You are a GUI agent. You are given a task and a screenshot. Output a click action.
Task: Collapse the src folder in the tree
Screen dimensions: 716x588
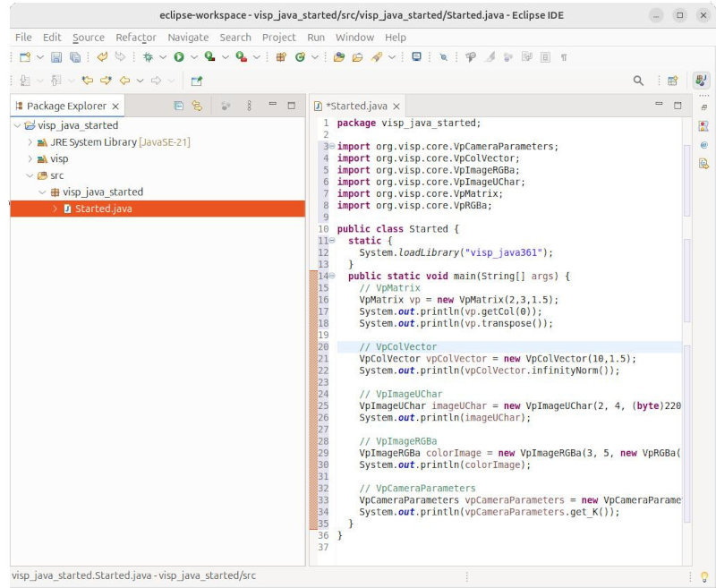30,175
